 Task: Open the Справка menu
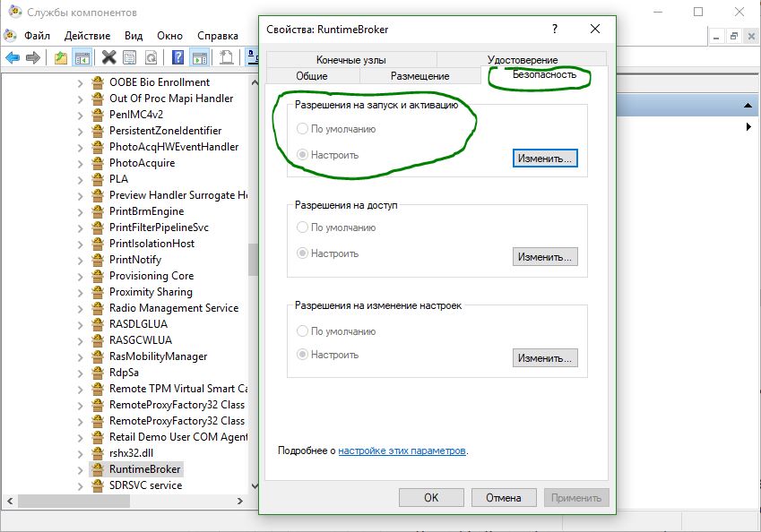click(x=218, y=36)
